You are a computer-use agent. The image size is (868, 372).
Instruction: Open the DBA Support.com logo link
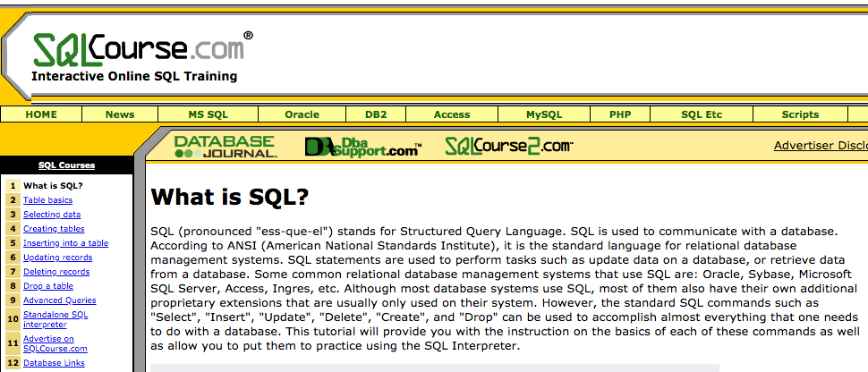362,148
